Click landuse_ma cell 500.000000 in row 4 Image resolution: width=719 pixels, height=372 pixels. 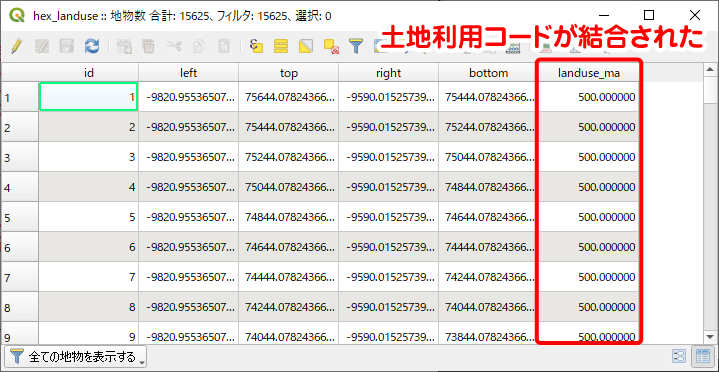click(x=589, y=187)
